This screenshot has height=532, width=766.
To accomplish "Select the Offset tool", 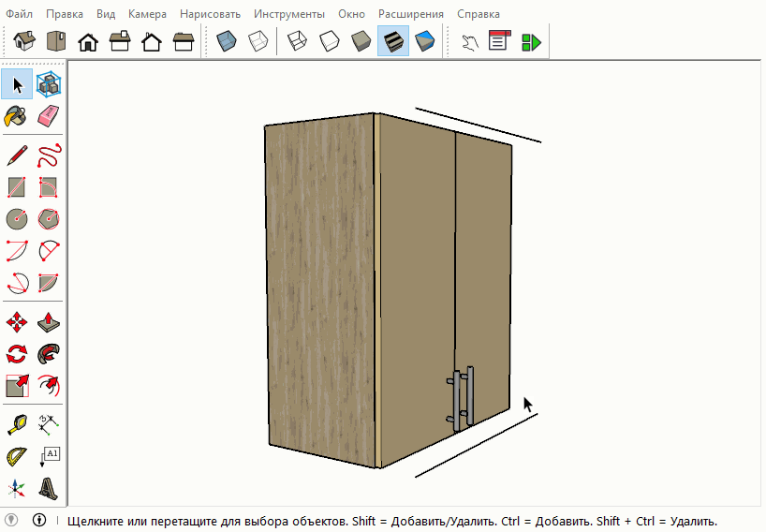I will click(49, 386).
